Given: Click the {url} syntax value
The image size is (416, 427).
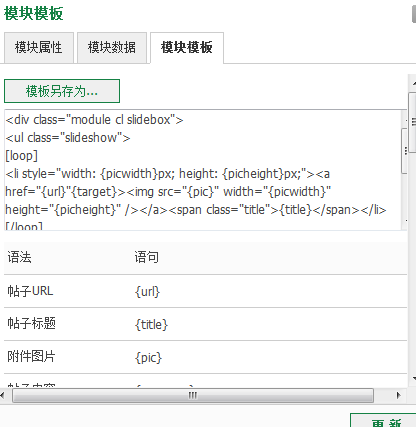Looking at the screenshot, I should click(147, 292).
